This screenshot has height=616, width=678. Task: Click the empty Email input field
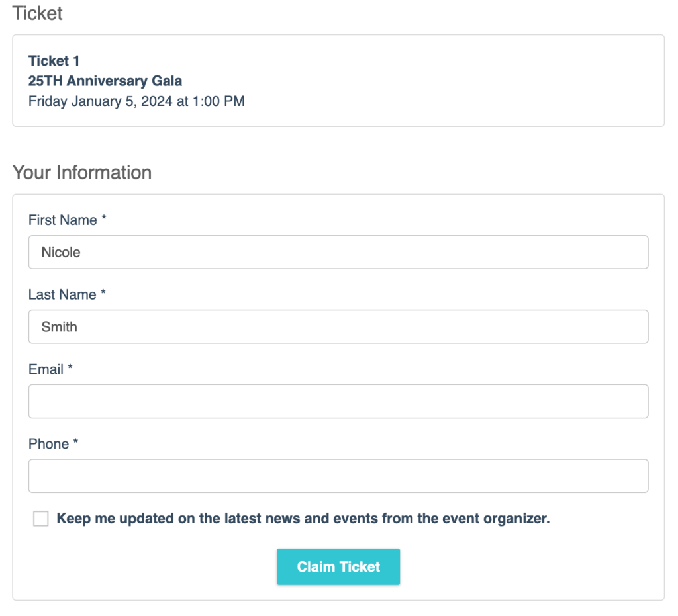(x=338, y=401)
